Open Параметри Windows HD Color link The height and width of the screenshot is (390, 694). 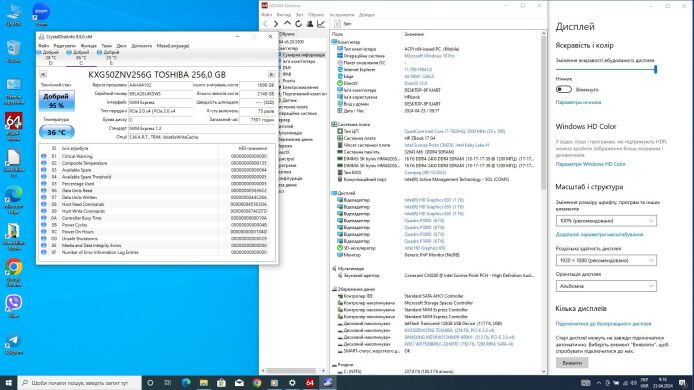[590, 164]
